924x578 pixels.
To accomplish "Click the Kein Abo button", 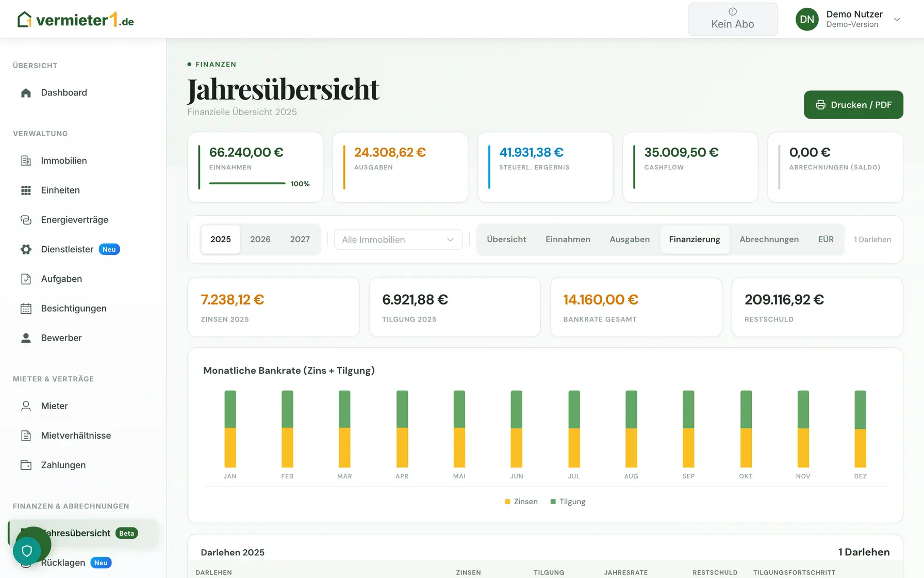I will click(x=733, y=19).
